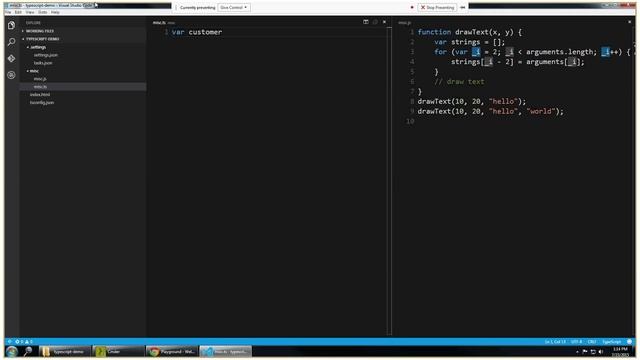The image size is (640, 360).
Task: Click 'function drawTextx, y)' line in right editor
Action: tap(470, 32)
